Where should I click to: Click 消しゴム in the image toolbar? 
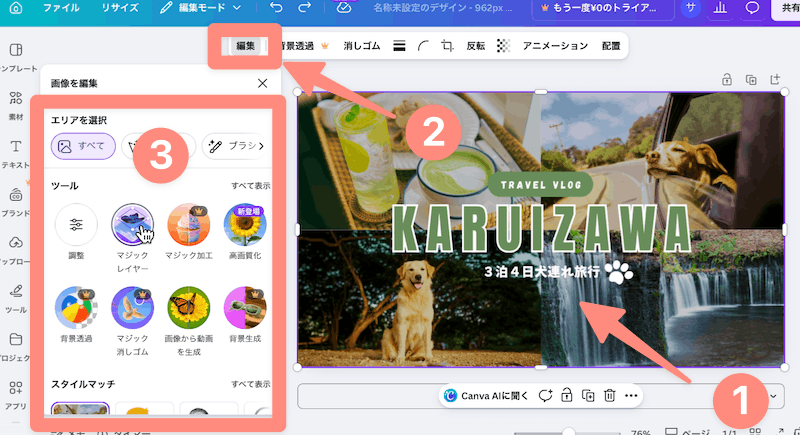click(x=362, y=46)
